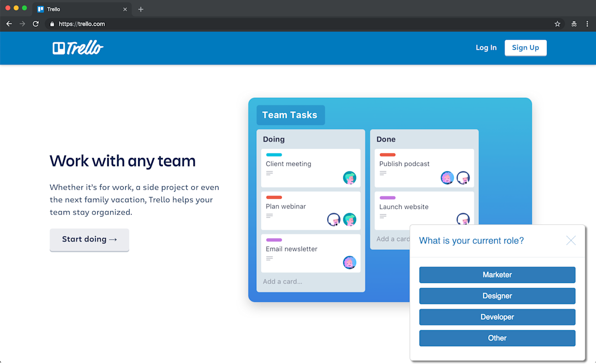
Task: Click the red label on Plan webinar card
Action: (x=275, y=197)
